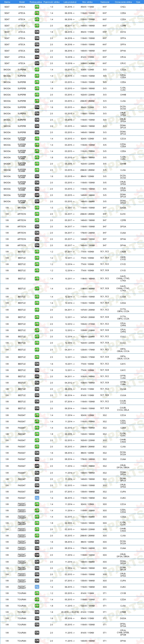Image resolution: width=144 pixels, height=644 pixels.
Task: Click the petrol icon for Seat Ateca CZPB 05.2017
Action: click(37, 25)
